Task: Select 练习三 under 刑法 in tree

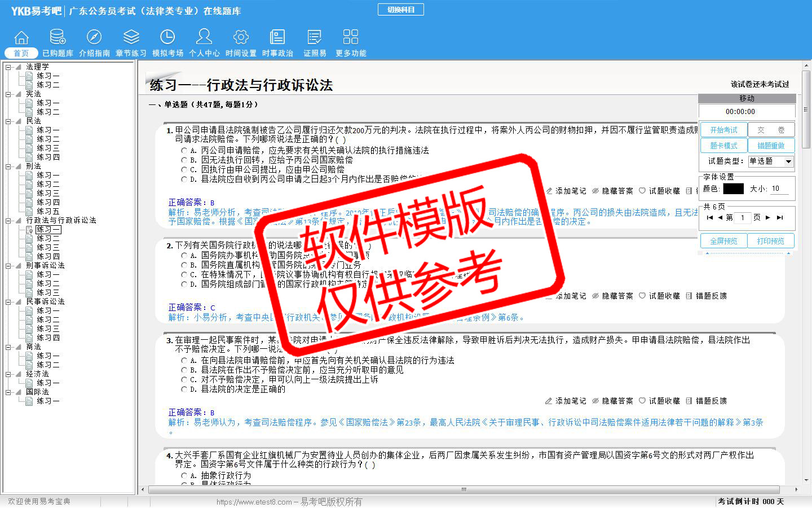Action: pos(48,193)
